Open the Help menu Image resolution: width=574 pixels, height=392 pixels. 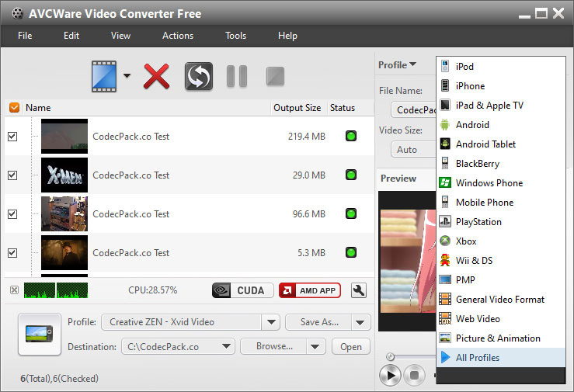(x=287, y=36)
